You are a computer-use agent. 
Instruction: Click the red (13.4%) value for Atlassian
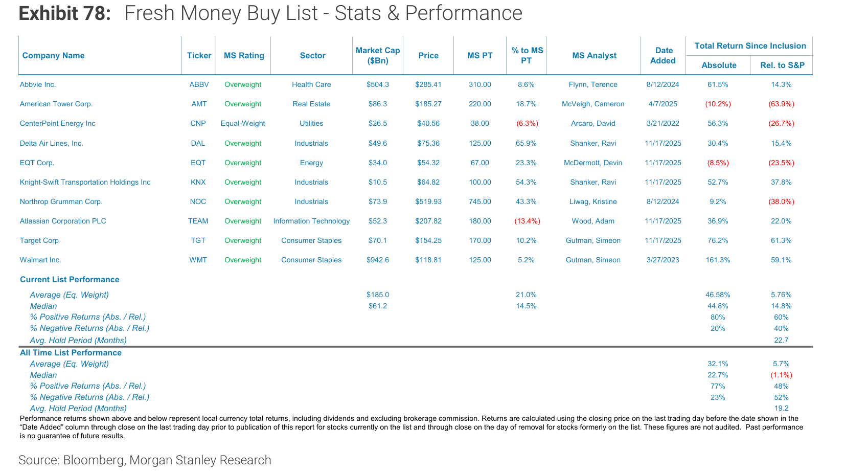(527, 221)
